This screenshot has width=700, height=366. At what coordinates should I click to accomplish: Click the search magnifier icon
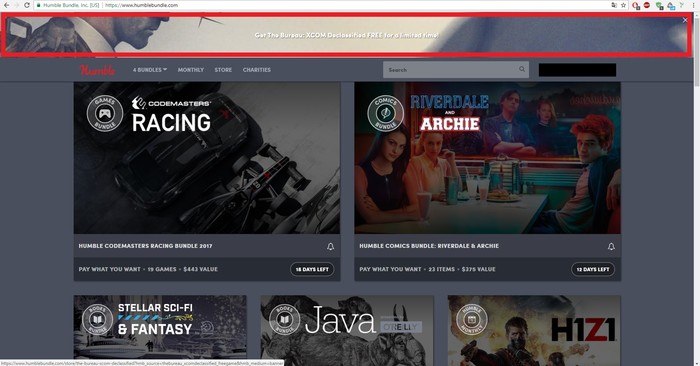(522, 69)
